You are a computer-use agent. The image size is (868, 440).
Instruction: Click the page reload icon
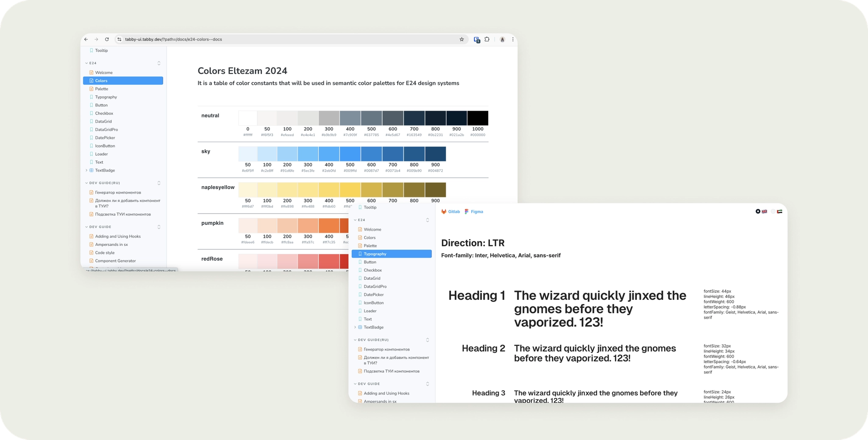106,39
